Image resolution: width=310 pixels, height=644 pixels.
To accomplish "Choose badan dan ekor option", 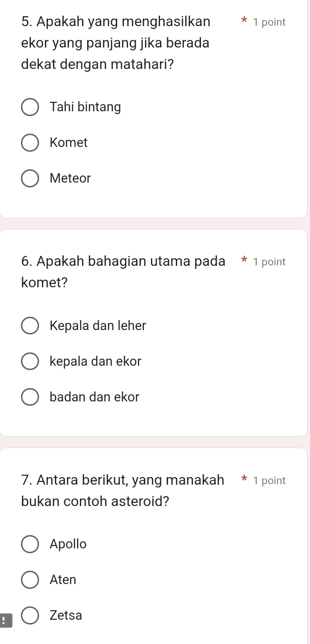I will [x=30, y=397].
